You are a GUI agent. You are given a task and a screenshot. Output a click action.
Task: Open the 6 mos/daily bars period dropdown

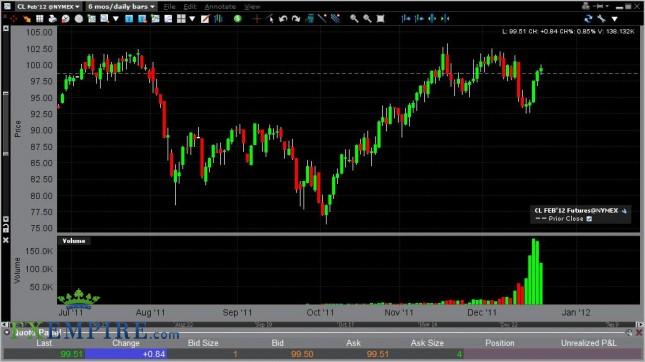pyautogui.click(x=121, y=7)
